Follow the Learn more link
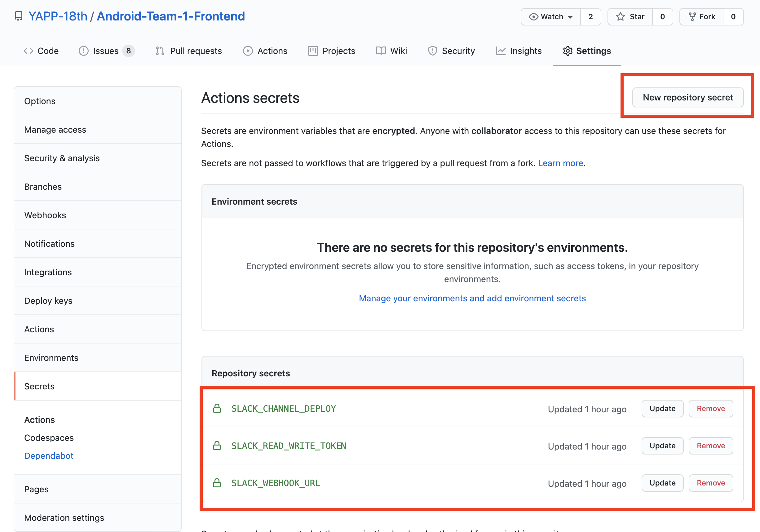The image size is (760, 532). 560,163
